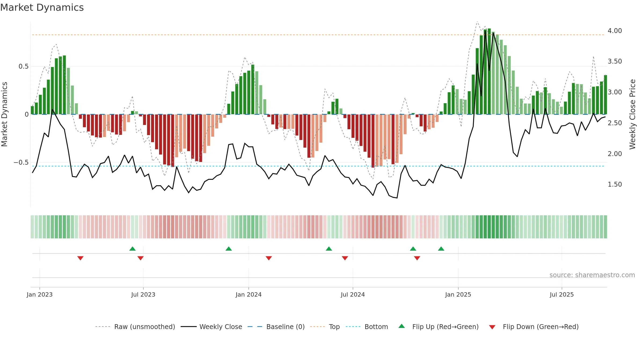
Task: Toggle the Top legend item
Action: click(325, 327)
